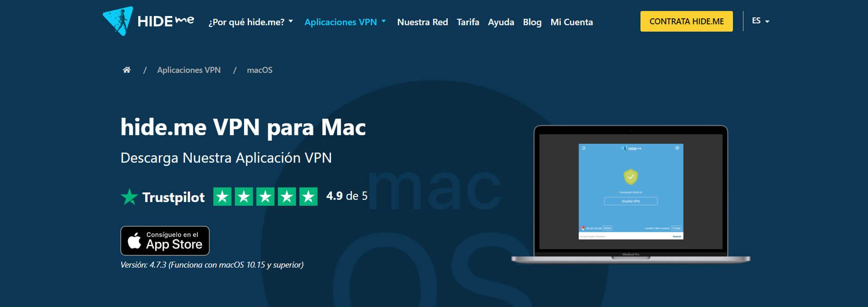This screenshot has width=868, height=307.
Task: Open the Aplicaciones VPN breadcrumb link
Action: click(x=189, y=70)
